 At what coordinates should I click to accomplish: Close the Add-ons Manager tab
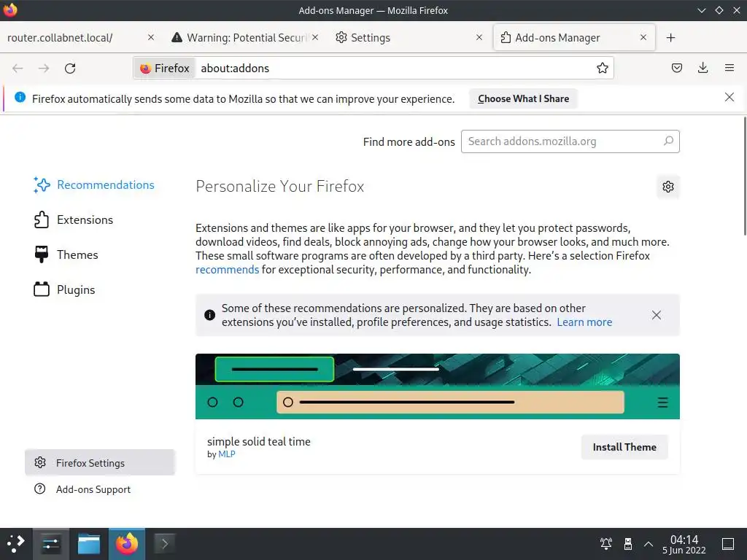[x=643, y=37]
